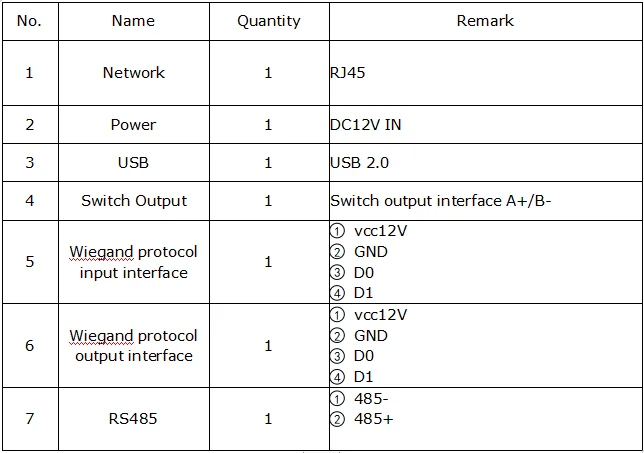Click the "Network" name cell

(133, 73)
